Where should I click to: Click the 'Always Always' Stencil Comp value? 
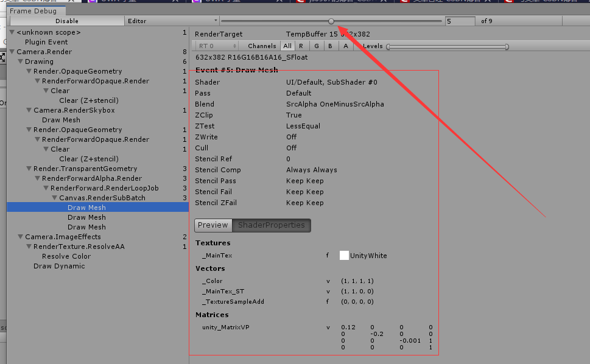(312, 170)
